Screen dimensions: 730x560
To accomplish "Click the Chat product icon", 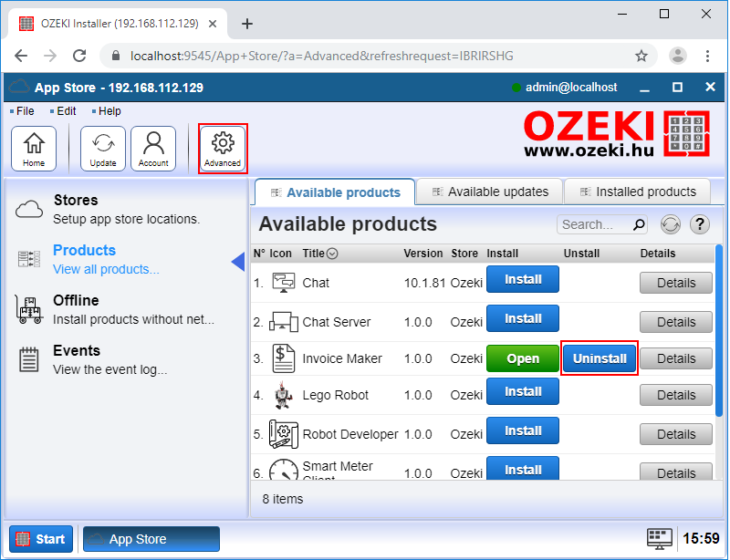I will coord(284,283).
